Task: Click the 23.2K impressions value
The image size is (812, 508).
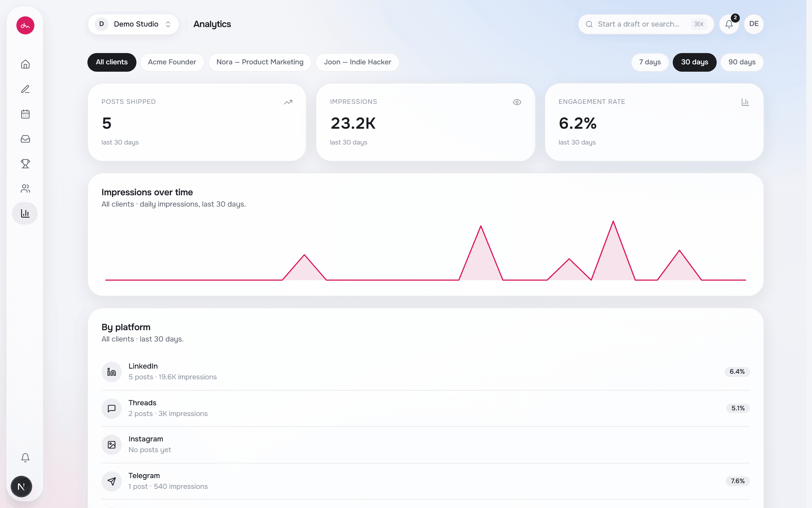Action: tap(353, 123)
